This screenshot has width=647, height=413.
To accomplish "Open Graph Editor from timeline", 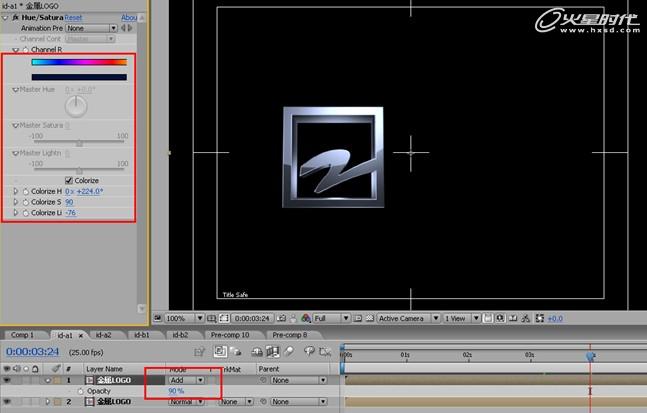I will coord(326,352).
